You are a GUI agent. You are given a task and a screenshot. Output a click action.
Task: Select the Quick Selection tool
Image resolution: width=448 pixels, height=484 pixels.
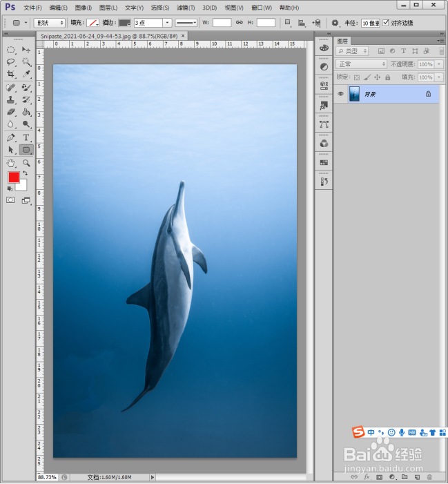click(x=26, y=62)
